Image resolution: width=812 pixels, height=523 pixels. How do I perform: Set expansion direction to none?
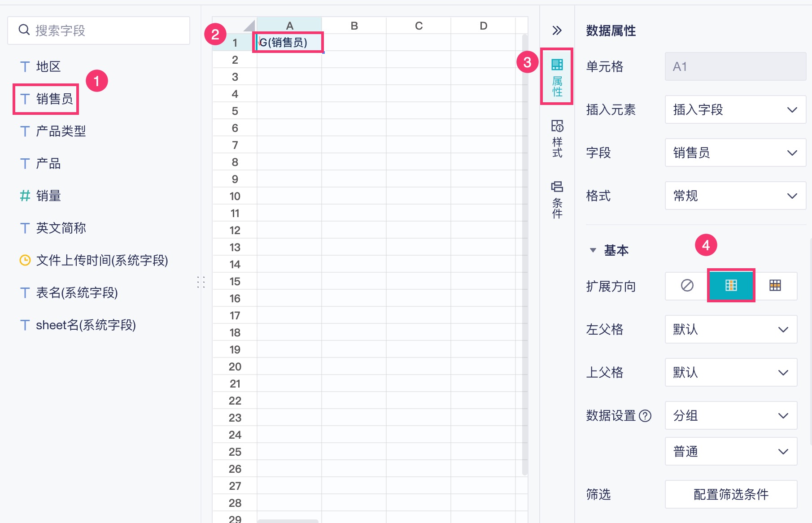tap(687, 285)
